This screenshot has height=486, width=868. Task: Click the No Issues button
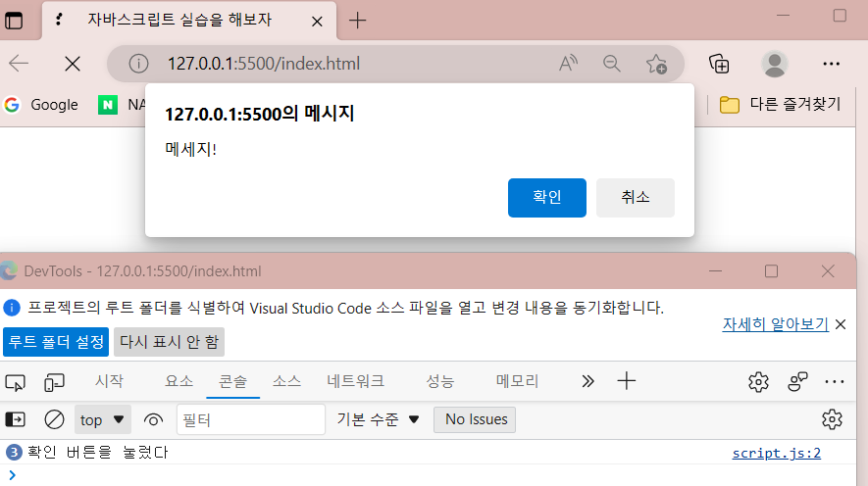tap(475, 419)
